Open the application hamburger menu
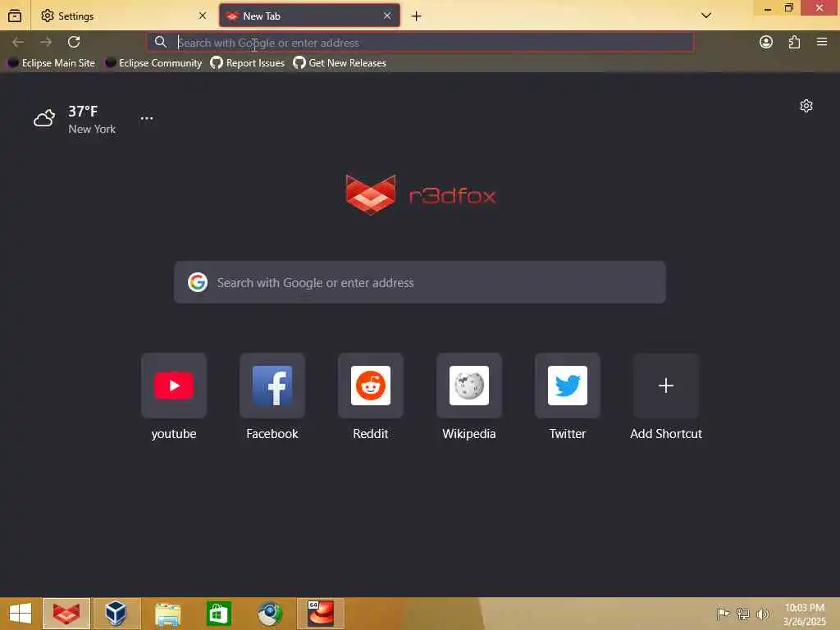 (x=822, y=42)
